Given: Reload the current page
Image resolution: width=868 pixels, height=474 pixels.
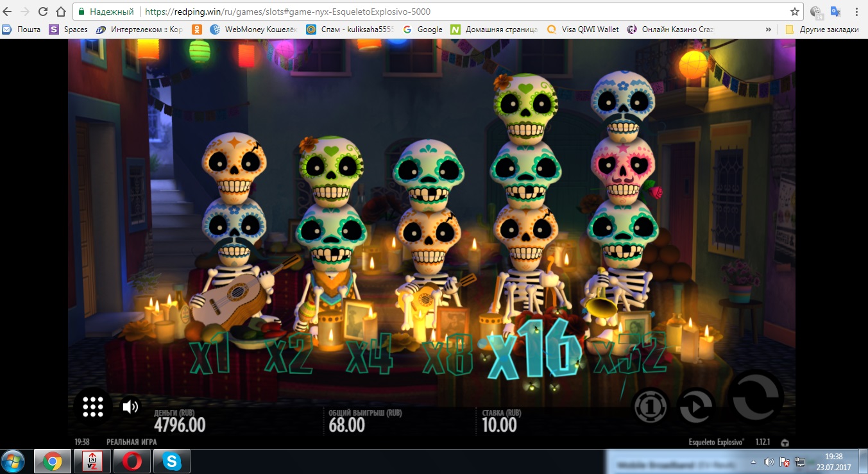Looking at the screenshot, I should pyautogui.click(x=43, y=12).
